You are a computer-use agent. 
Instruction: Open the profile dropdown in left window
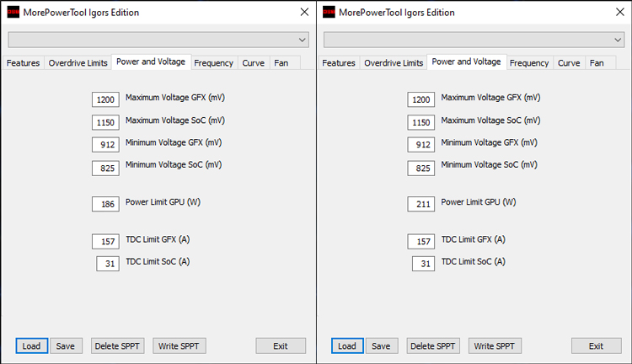158,40
